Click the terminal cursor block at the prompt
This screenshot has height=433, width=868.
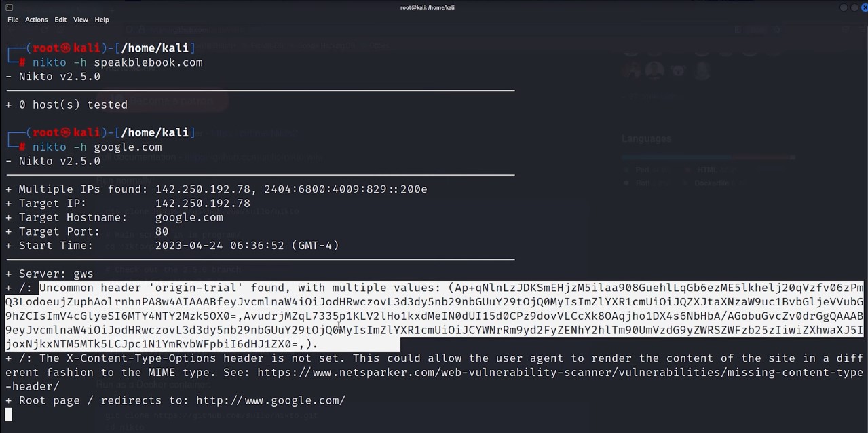9,415
